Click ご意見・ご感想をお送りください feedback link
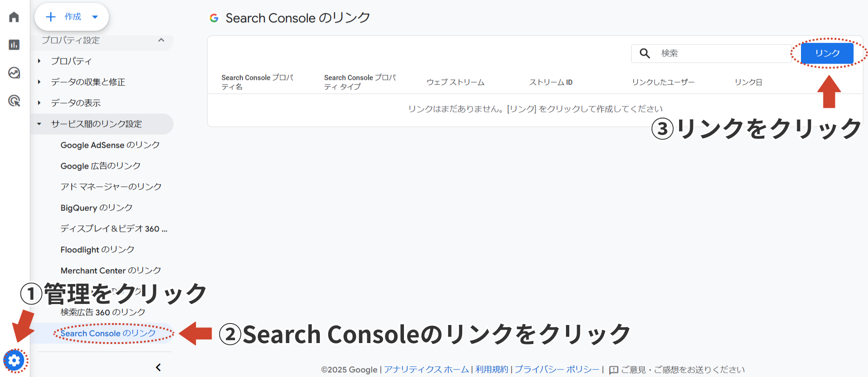The width and height of the screenshot is (868, 377). (683, 370)
